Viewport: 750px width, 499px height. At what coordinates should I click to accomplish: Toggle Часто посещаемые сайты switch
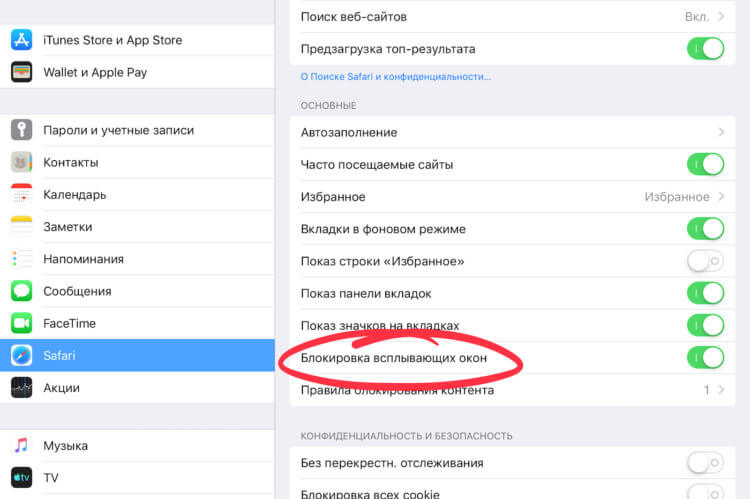pos(706,165)
